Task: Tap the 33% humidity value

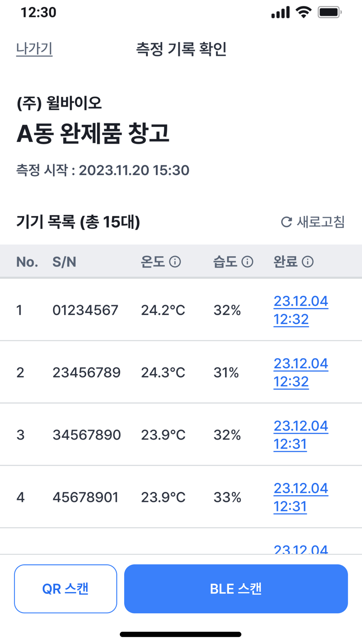Action: (x=227, y=497)
